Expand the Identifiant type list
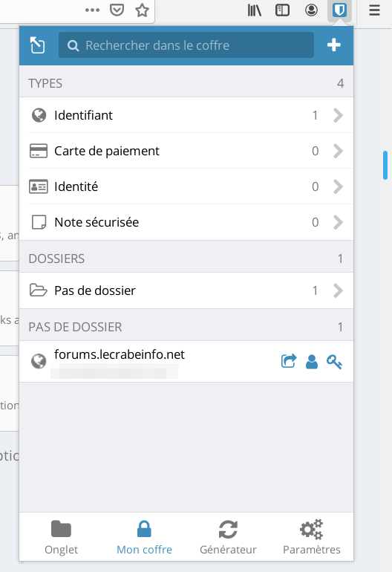392x572 pixels. tap(186, 115)
